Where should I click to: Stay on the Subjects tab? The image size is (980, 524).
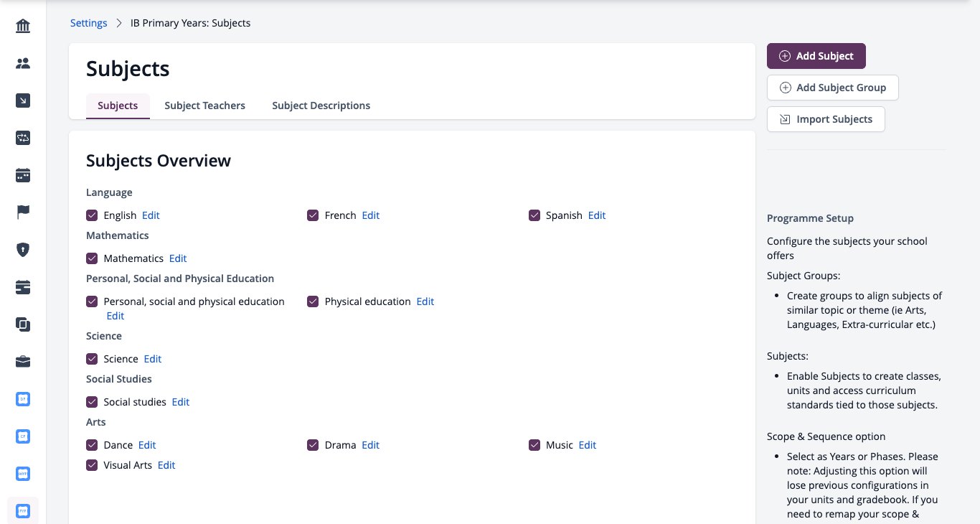(118, 106)
